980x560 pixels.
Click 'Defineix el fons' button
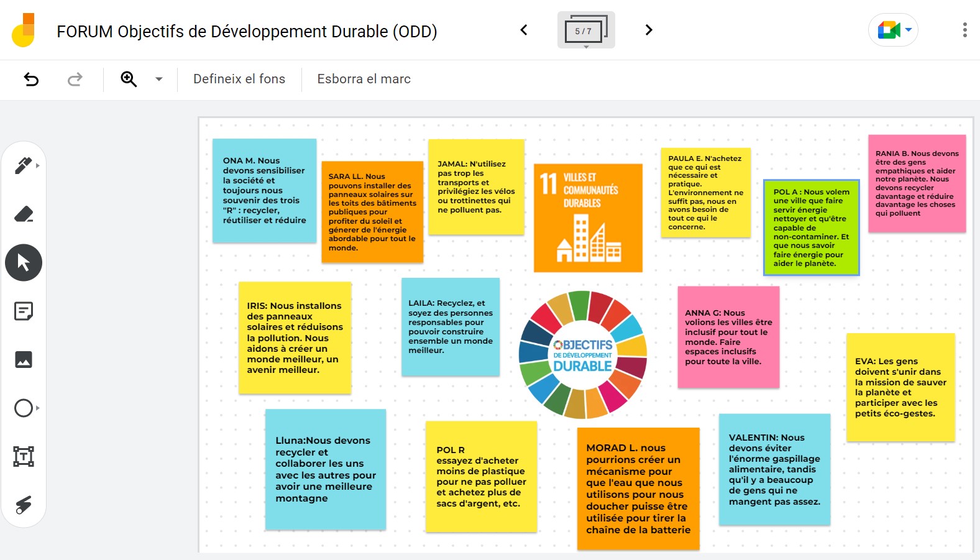239,79
